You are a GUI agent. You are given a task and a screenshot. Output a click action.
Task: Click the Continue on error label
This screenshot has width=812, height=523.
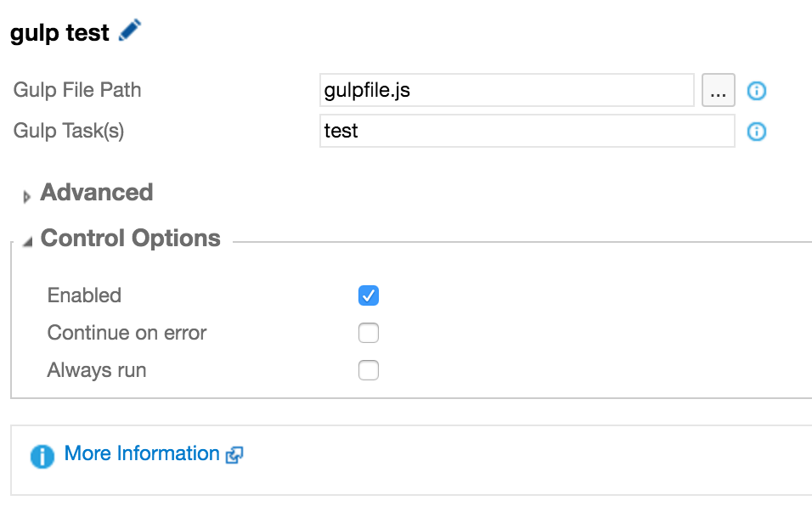pyautogui.click(x=127, y=333)
